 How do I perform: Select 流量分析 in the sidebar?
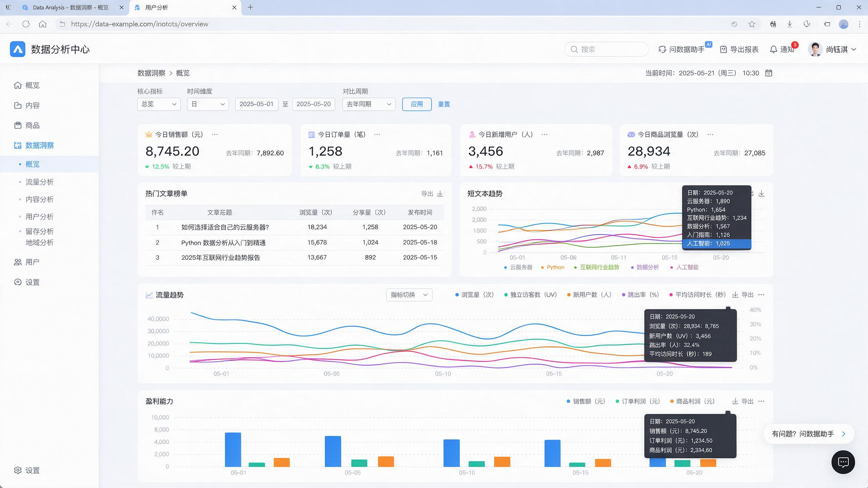click(40, 182)
